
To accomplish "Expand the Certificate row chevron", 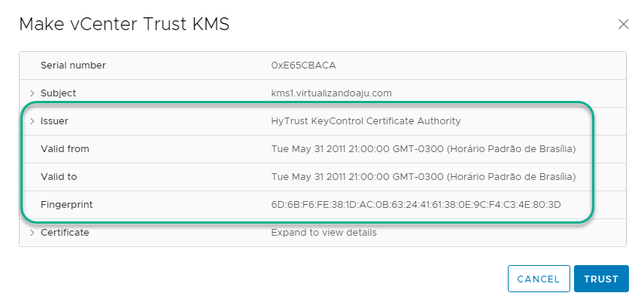I will pyautogui.click(x=32, y=233).
